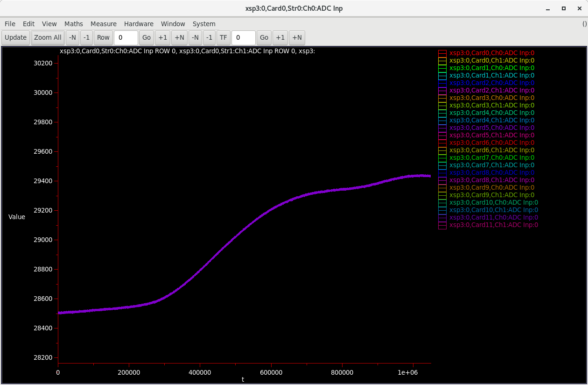Select legend label 'xsp3:0,Card3,Ch0:ADC Inp:0'
The height and width of the screenshot is (385, 588).
click(492, 98)
